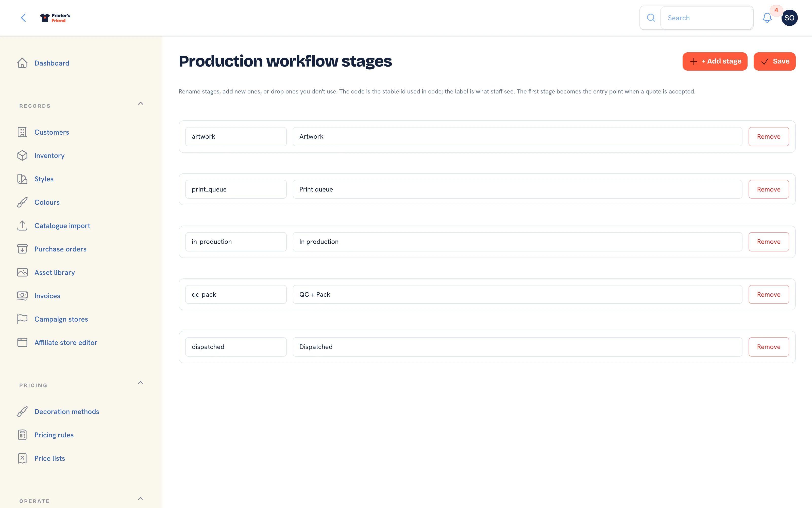Click the search magnifier icon
Image resolution: width=812 pixels, height=508 pixels.
[651, 18]
